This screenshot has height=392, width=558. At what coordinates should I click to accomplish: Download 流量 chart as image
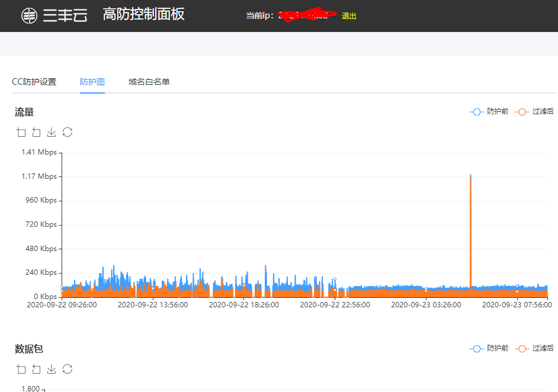[52, 132]
